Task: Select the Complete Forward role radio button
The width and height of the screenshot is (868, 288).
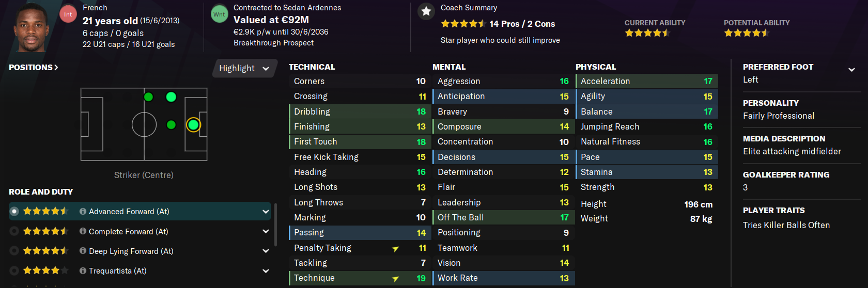Action: pos(14,231)
